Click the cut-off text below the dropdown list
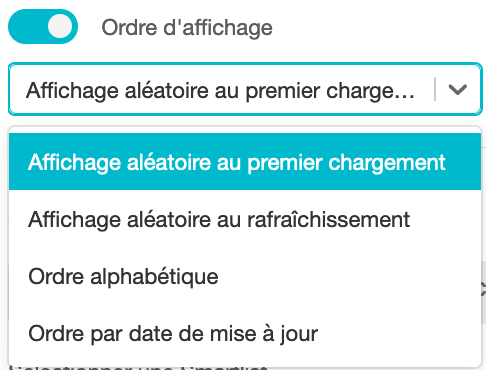This screenshot has height=370, width=486. tap(138, 368)
